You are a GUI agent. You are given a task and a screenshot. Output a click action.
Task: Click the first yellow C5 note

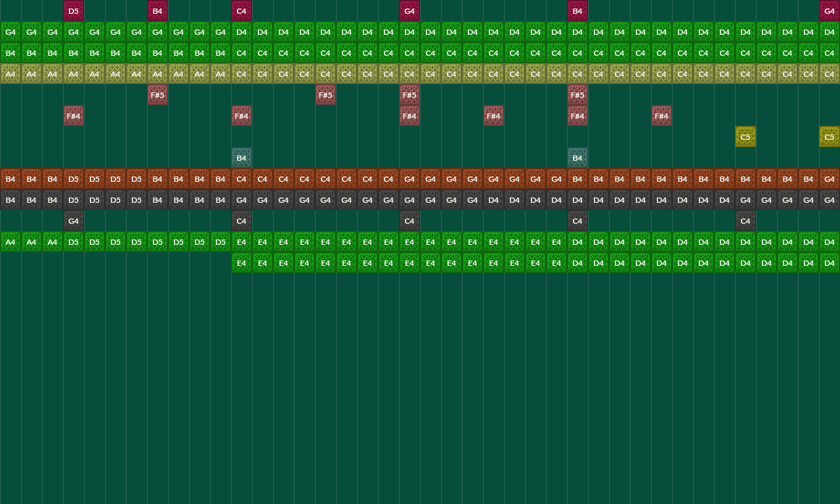pyautogui.click(x=745, y=136)
